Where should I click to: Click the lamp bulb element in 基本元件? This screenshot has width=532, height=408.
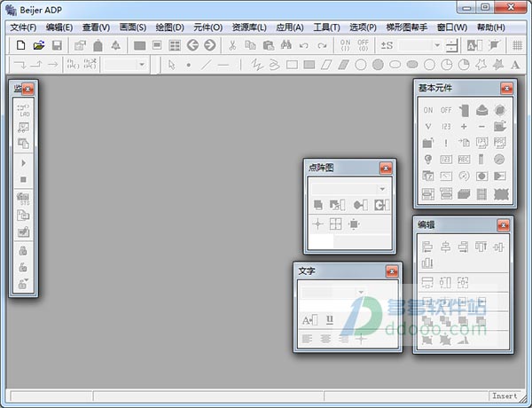pos(428,159)
